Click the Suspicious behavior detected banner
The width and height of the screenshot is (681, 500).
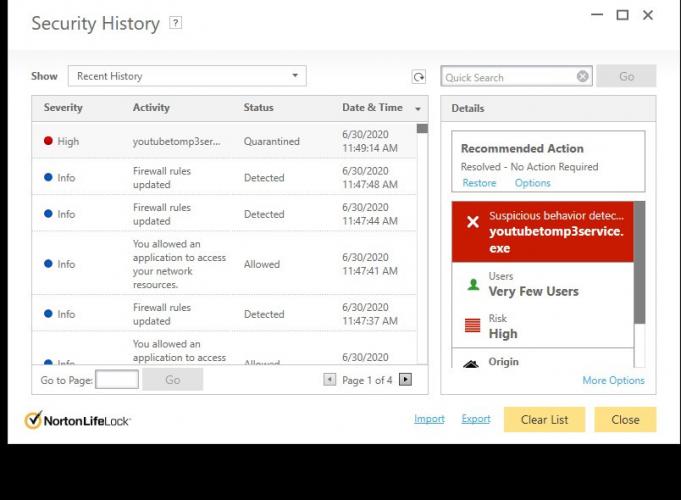pos(542,232)
